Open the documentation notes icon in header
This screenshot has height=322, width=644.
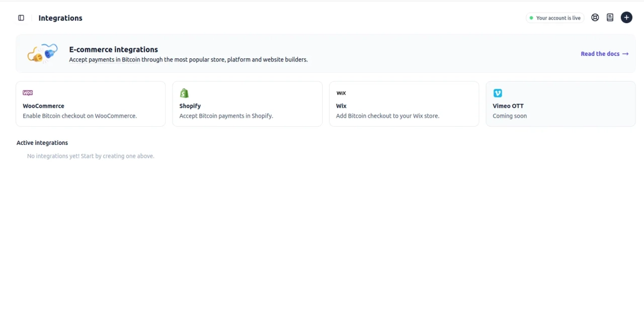point(610,17)
